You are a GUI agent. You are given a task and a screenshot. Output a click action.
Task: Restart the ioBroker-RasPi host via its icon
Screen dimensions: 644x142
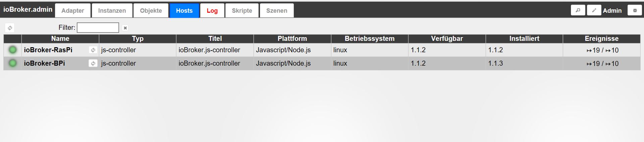(x=93, y=50)
